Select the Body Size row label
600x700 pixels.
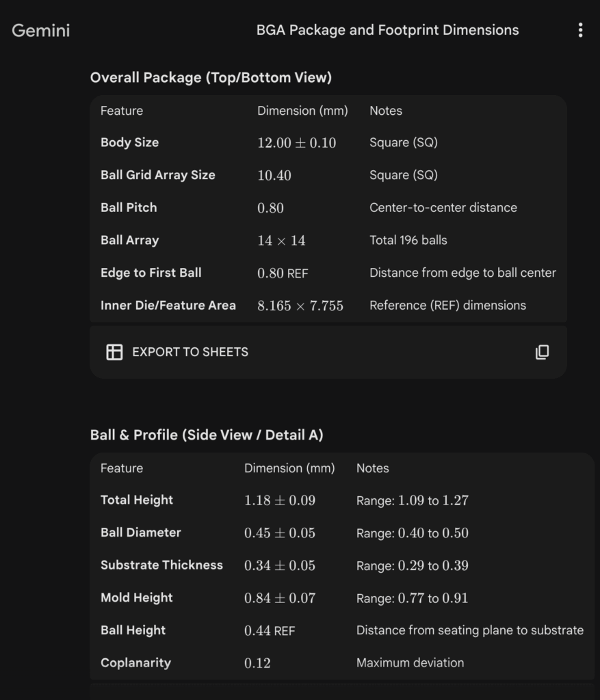(129, 142)
